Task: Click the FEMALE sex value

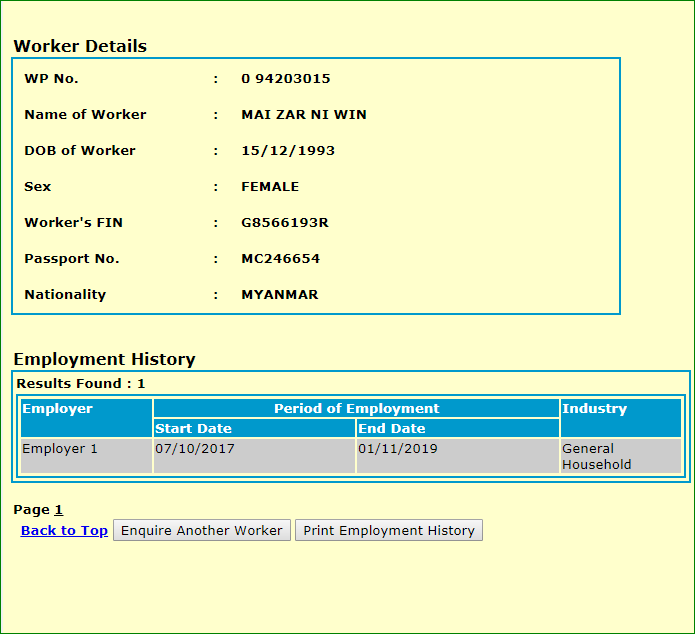Action: click(x=270, y=187)
